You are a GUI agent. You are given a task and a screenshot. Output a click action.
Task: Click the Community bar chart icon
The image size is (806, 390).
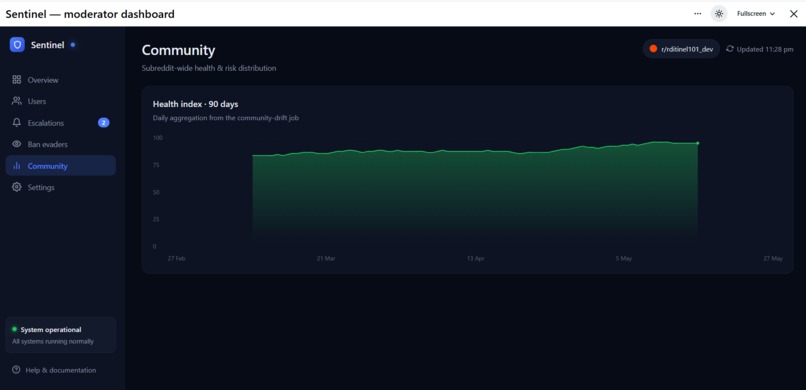(x=16, y=166)
